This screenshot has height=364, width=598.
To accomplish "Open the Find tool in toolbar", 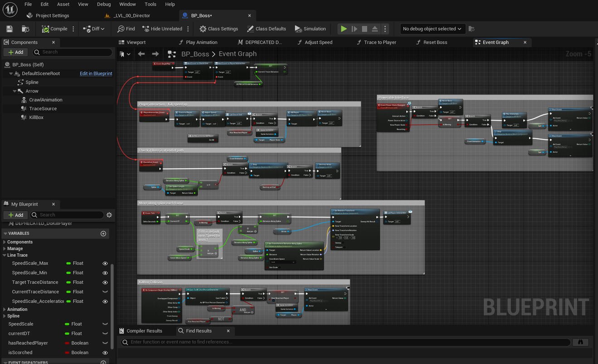I will [126, 29].
